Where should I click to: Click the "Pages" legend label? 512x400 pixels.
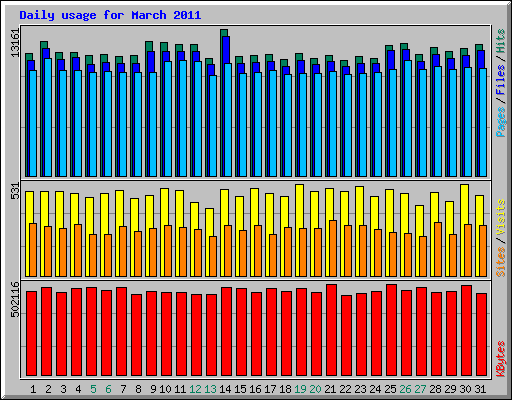501,122
